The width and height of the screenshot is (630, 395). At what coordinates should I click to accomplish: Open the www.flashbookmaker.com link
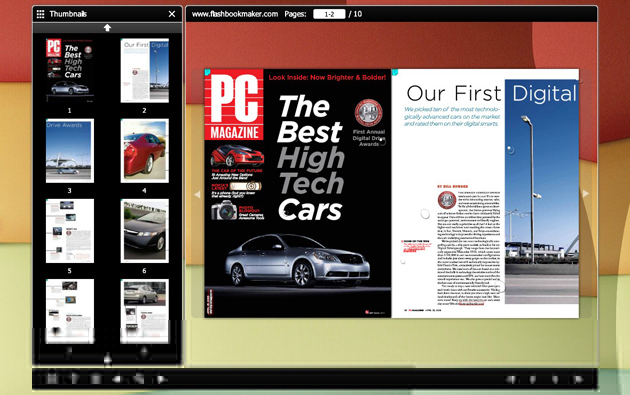pyautogui.click(x=235, y=14)
